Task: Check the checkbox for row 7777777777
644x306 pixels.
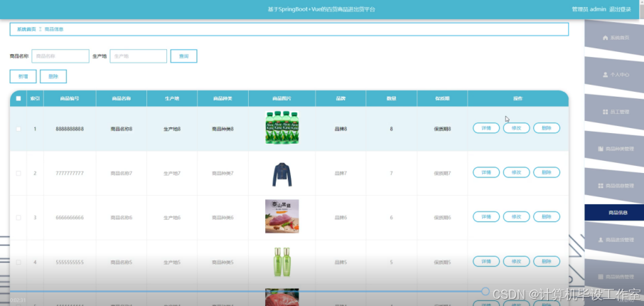Action: 18,174
